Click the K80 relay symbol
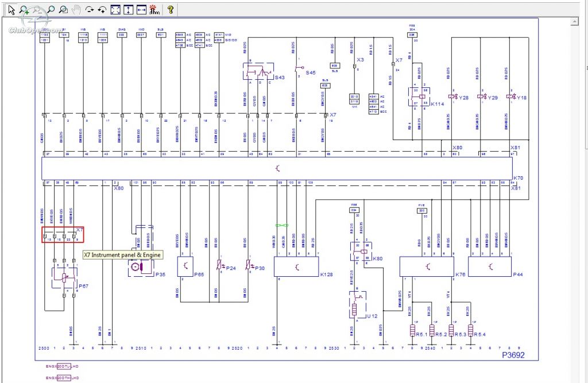Screen dimensions: 588x383 [x=361, y=252]
